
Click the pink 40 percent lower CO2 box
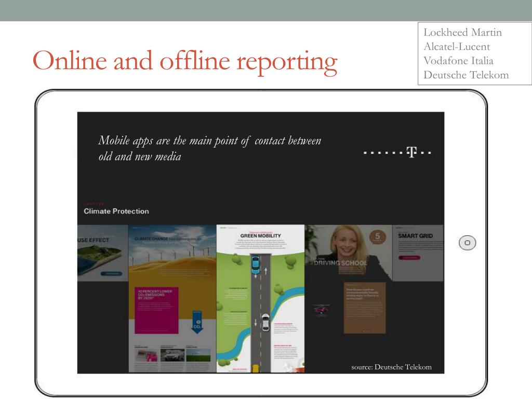point(156,310)
